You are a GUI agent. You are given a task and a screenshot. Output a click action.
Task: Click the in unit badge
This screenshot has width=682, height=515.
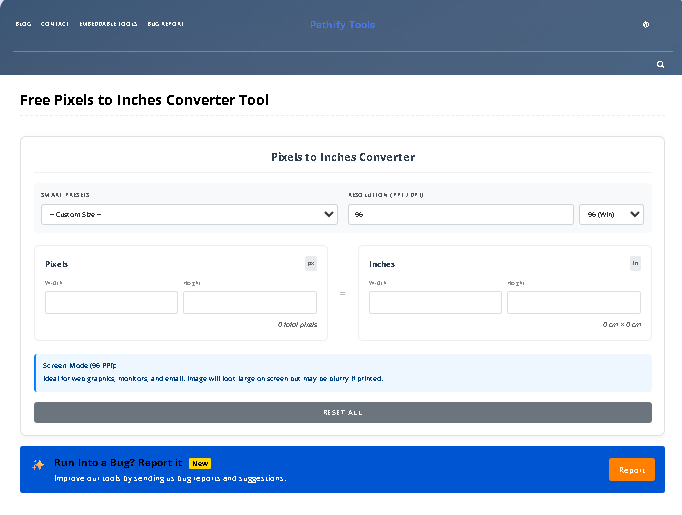tap(635, 264)
